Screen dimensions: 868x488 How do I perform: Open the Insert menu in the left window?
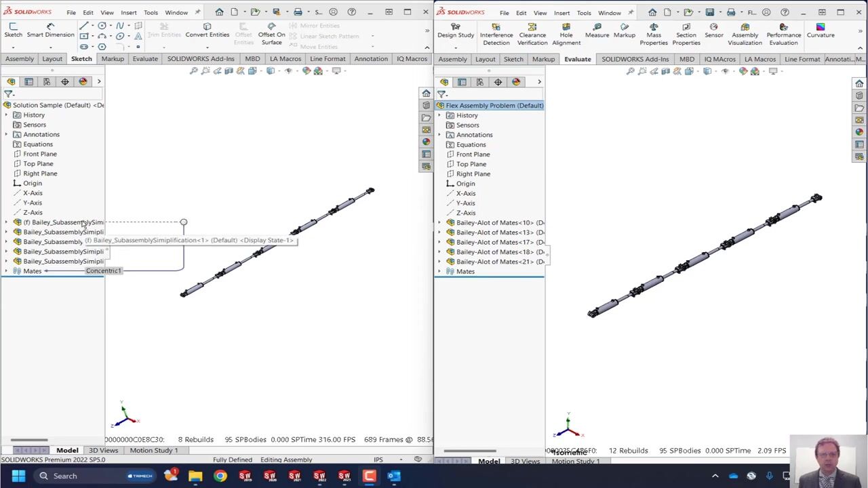(x=128, y=12)
